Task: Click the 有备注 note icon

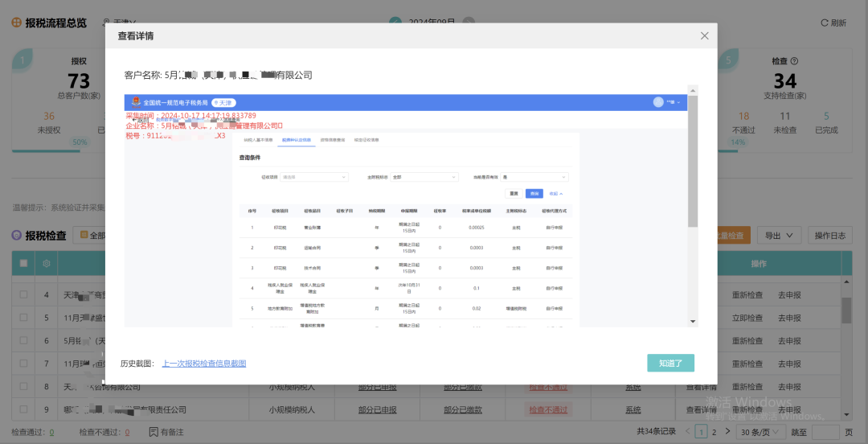Action: (x=154, y=431)
